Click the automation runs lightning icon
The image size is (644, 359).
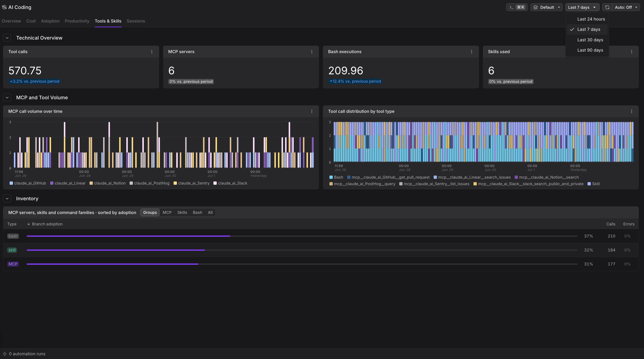(x=5, y=354)
